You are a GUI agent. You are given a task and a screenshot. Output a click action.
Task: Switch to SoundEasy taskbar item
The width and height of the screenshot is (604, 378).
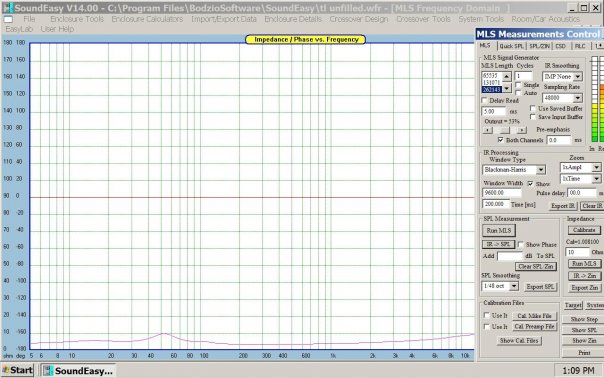coord(79,371)
